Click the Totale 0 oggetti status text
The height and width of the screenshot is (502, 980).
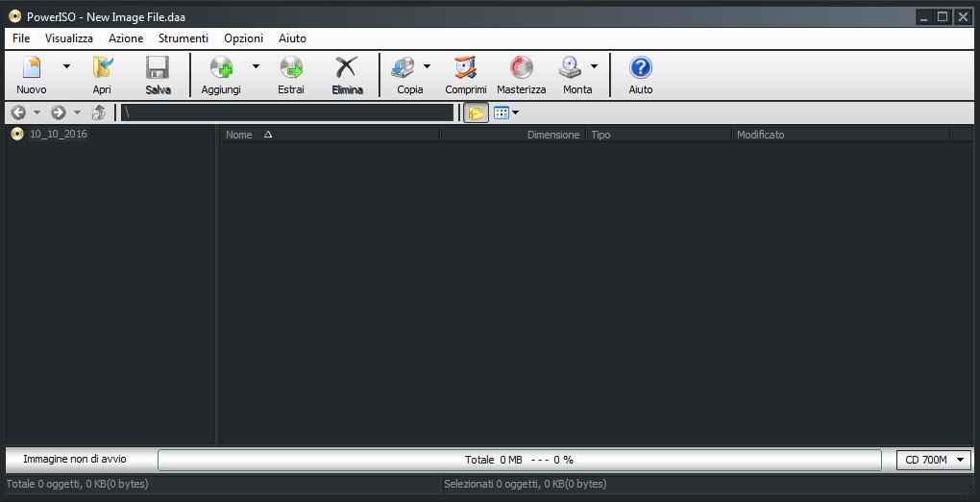[x=78, y=484]
